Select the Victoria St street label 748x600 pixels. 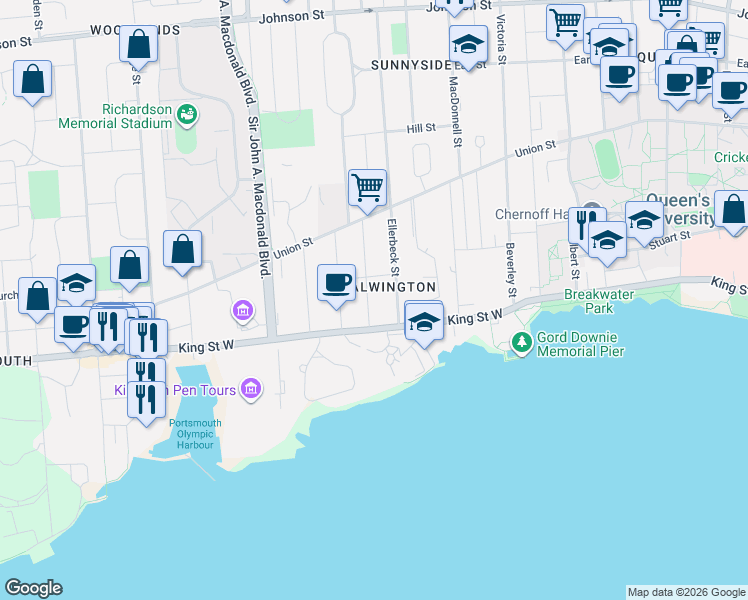(x=501, y=40)
